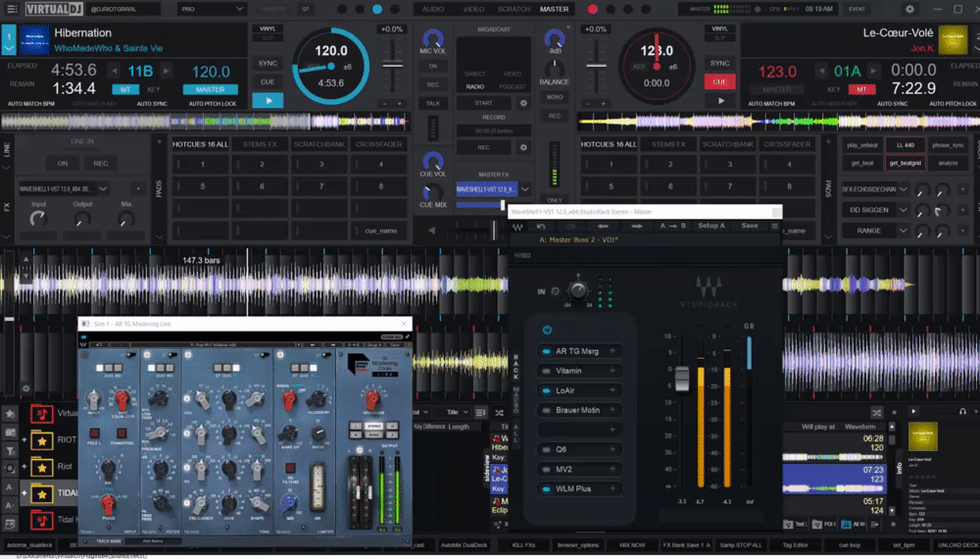The height and width of the screenshot is (559, 980).
Task: Click next preset arrow in StudioRack
Action: [x=636, y=226]
